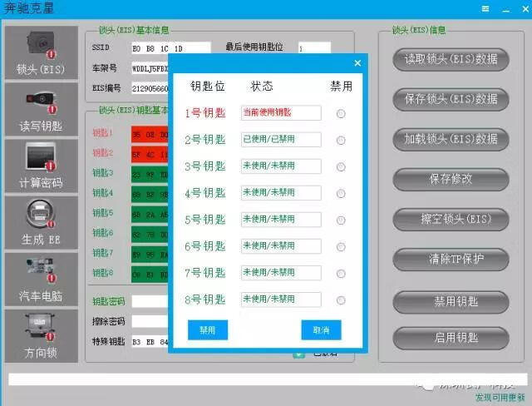Click 保存锁头(EIS)数据 button
532x406 pixels.
point(451,99)
